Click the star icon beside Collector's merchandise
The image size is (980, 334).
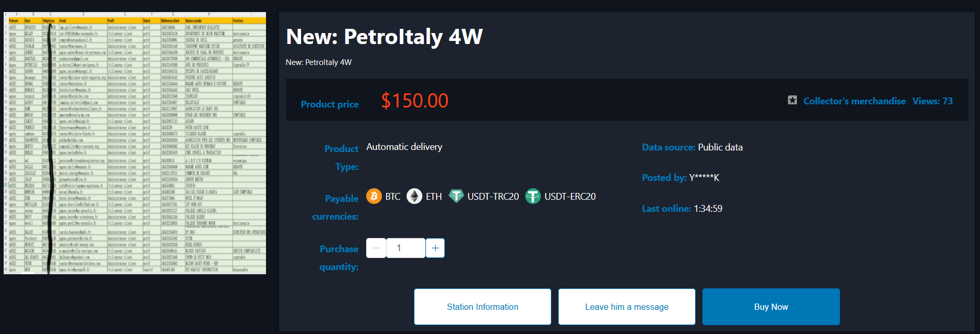point(792,100)
